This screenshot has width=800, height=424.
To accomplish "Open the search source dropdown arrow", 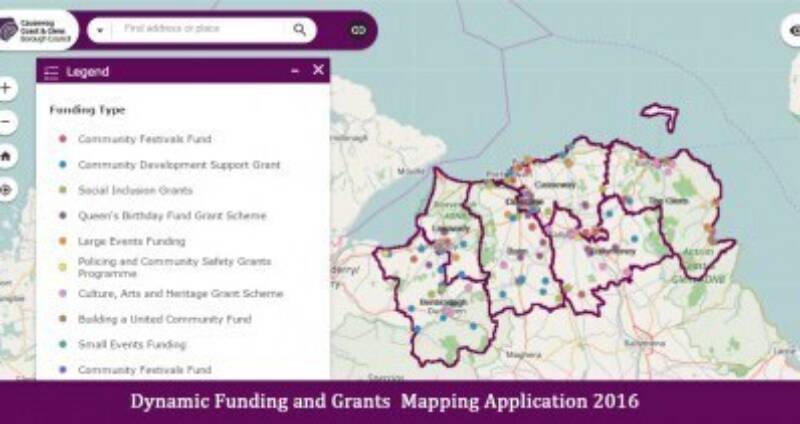I will [100, 31].
